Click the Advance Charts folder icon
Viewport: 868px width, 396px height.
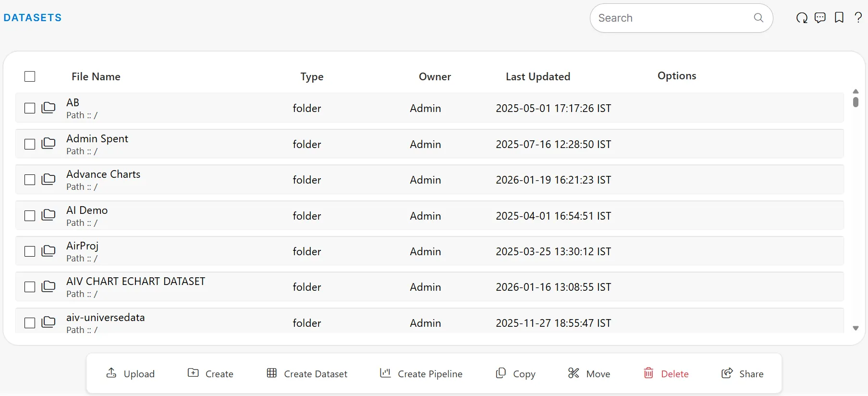pos(49,179)
